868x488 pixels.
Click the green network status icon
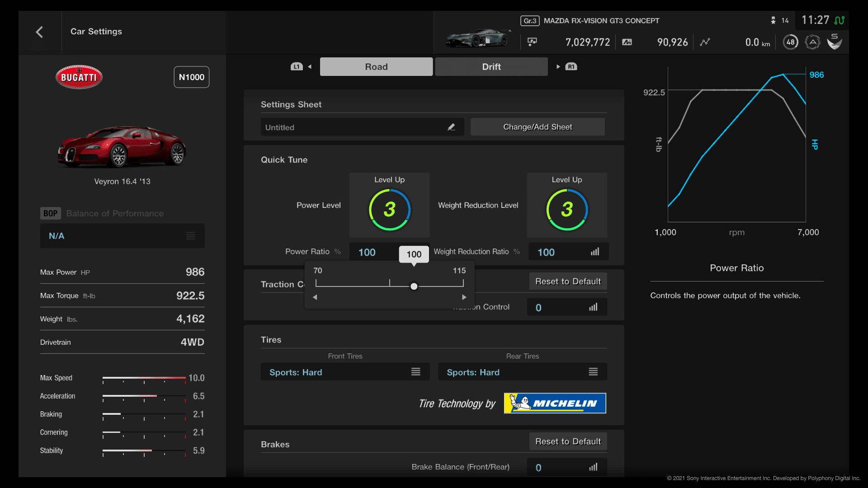[x=840, y=20]
